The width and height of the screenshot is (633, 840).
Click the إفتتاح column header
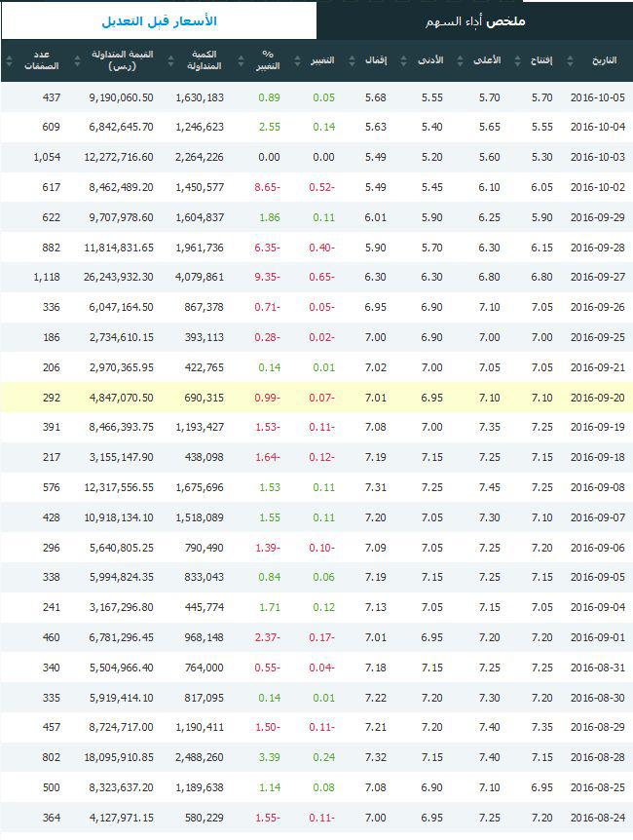tap(540, 60)
